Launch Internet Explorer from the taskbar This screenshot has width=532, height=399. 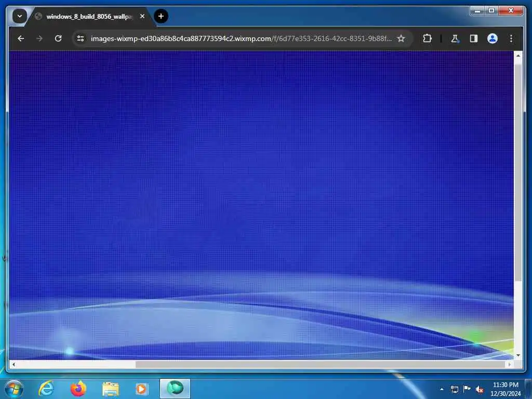tap(46, 389)
